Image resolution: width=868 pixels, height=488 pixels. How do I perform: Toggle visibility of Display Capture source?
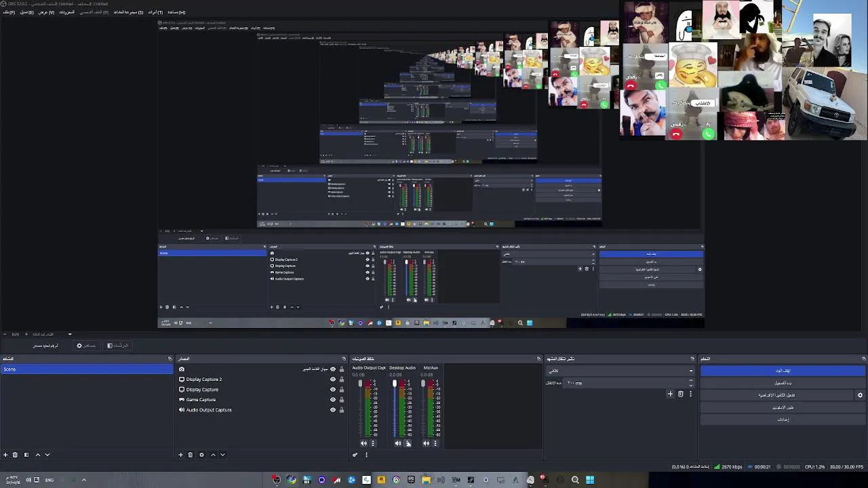point(332,390)
